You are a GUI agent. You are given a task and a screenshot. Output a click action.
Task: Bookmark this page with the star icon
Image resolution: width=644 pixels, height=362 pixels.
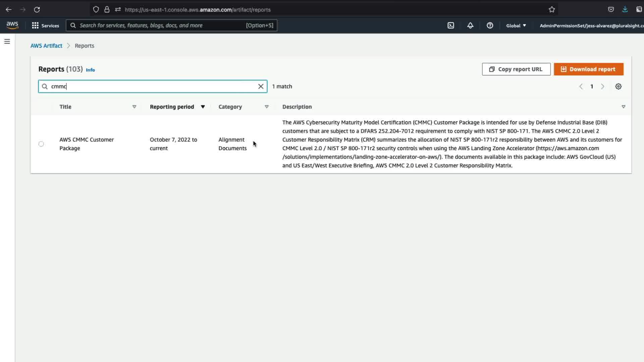coord(552,10)
